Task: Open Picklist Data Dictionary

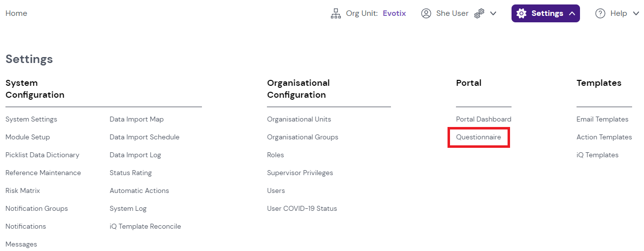Action: [42, 155]
